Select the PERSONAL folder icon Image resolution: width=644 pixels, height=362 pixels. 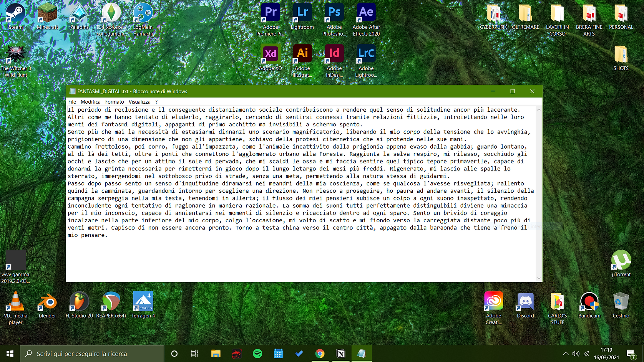tap(621, 17)
